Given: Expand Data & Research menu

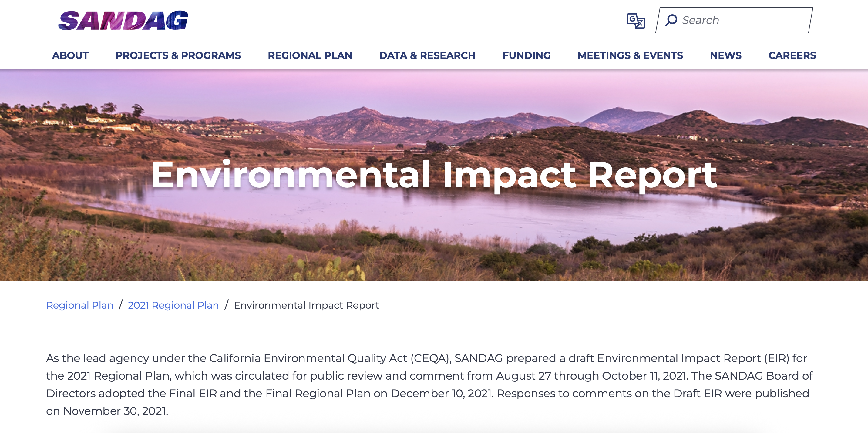Looking at the screenshot, I should click(427, 55).
